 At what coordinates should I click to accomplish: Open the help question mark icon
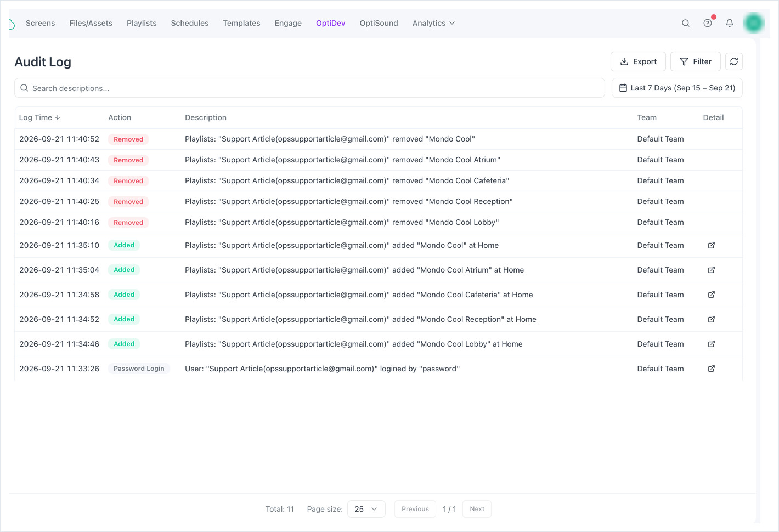(x=708, y=23)
